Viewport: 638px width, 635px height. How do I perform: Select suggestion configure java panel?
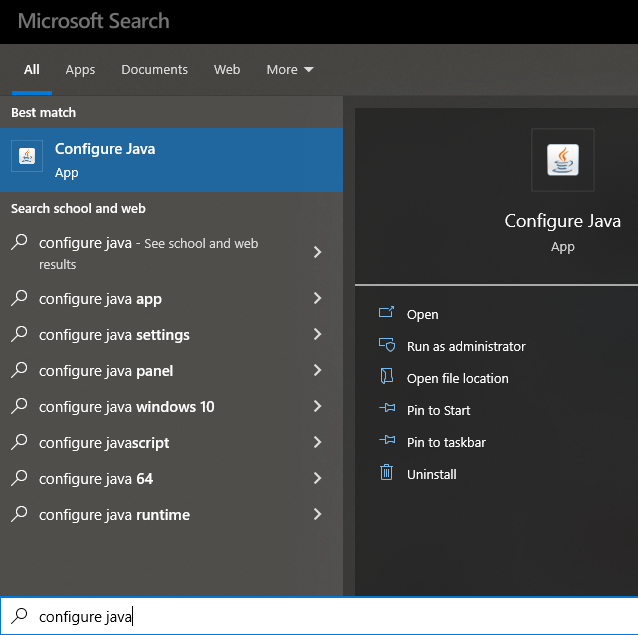tap(171, 370)
